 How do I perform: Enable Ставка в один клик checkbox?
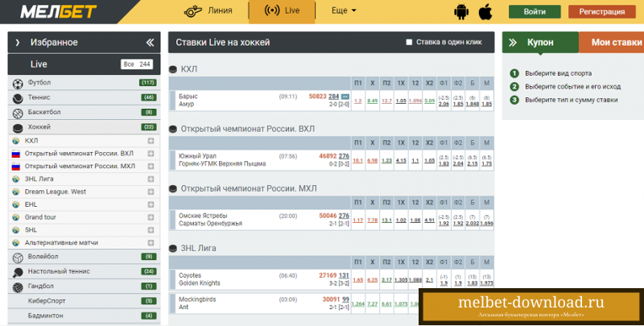coord(409,43)
